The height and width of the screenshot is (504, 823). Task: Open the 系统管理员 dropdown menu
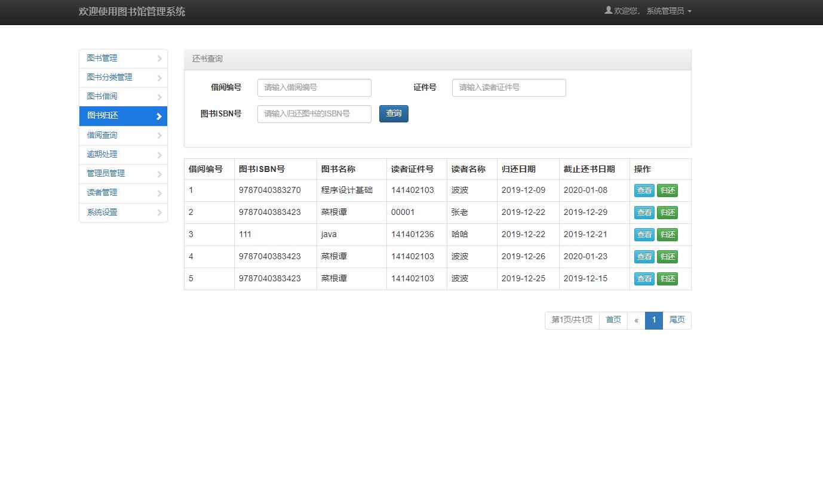tap(668, 11)
